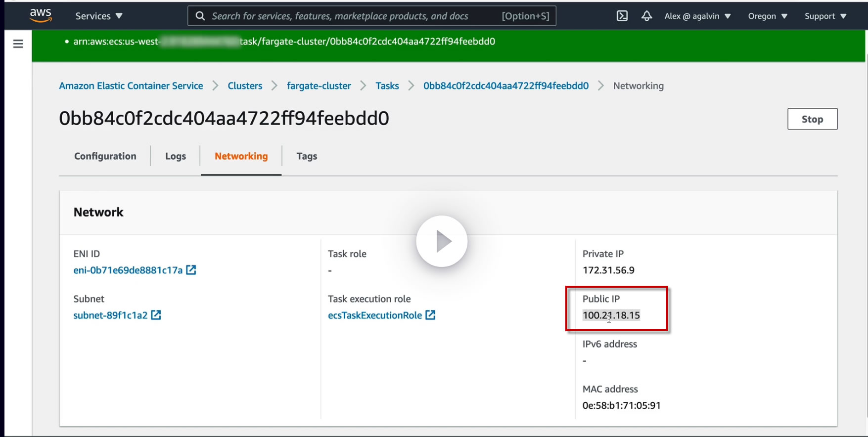Expand the Support menu
This screenshot has height=437, width=868.
click(x=825, y=16)
